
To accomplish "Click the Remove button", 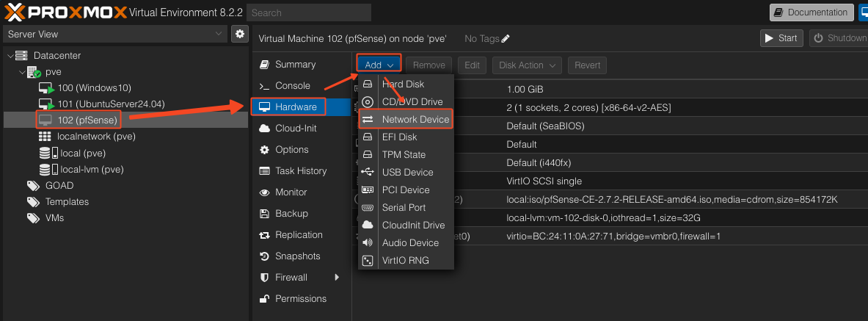I will [x=429, y=65].
